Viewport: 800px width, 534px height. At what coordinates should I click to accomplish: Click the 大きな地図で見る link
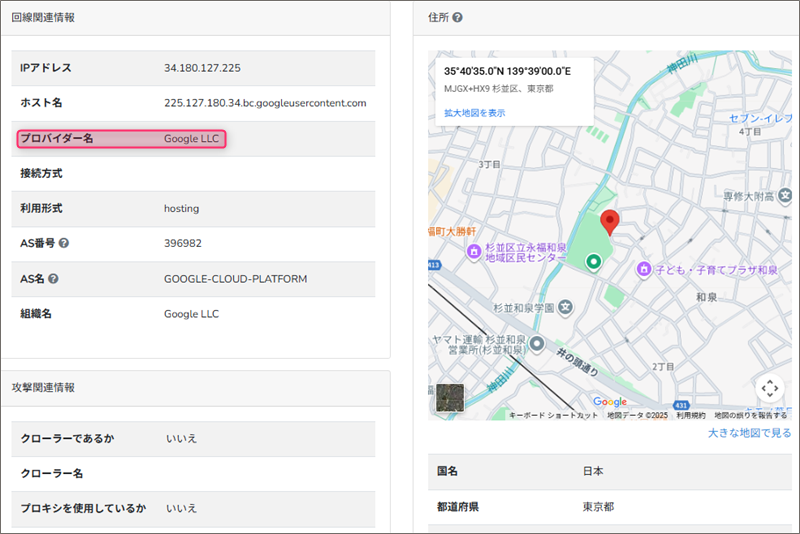click(749, 433)
